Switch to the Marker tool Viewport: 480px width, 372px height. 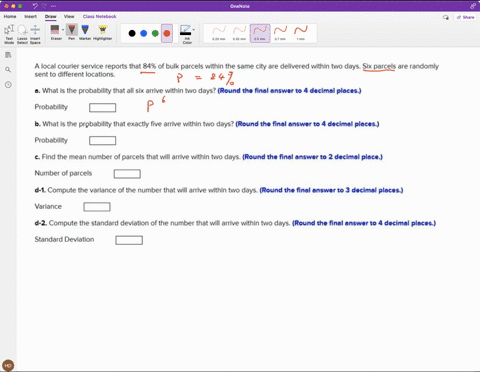pos(85,32)
